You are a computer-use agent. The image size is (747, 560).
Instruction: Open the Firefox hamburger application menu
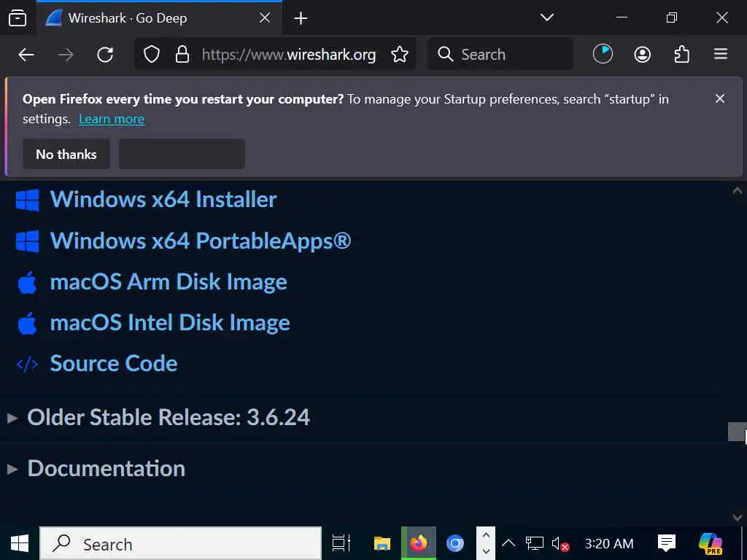pos(721,54)
